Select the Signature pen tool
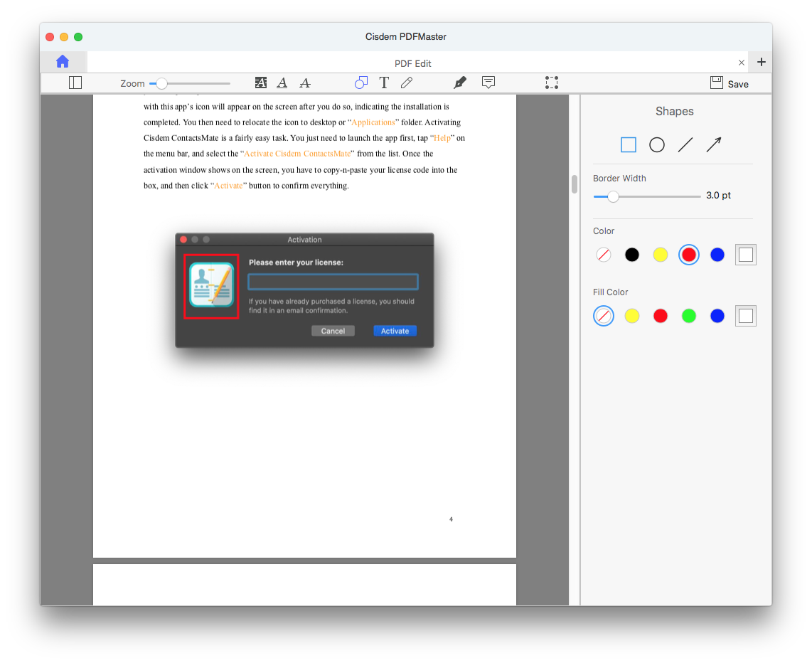Screen dimensions: 812x663 pyautogui.click(x=460, y=83)
